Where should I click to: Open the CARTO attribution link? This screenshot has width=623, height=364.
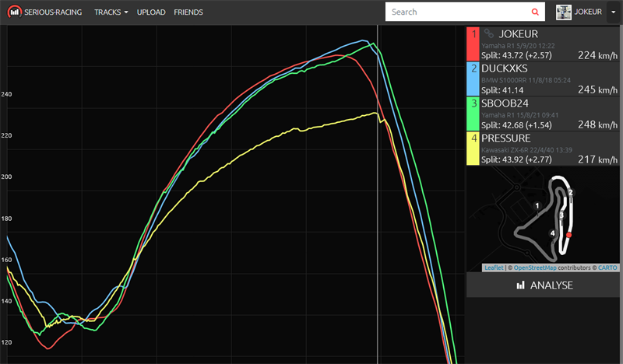607,268
